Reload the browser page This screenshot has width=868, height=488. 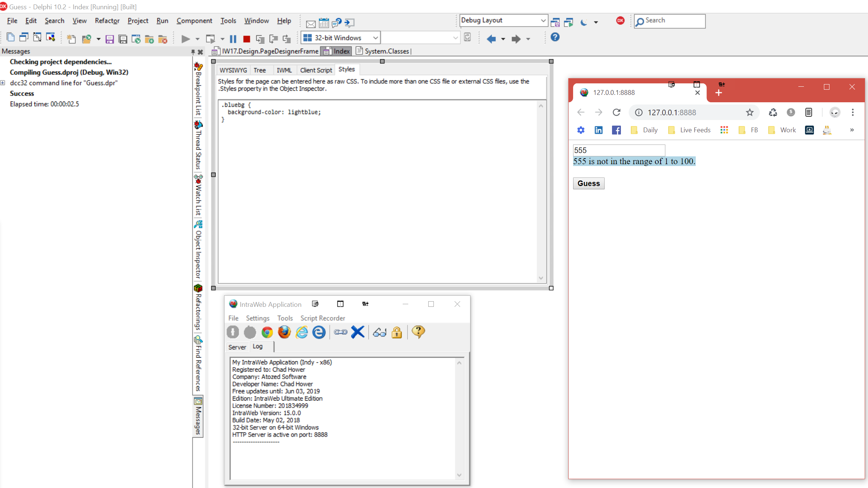click(x=616, y=112)
